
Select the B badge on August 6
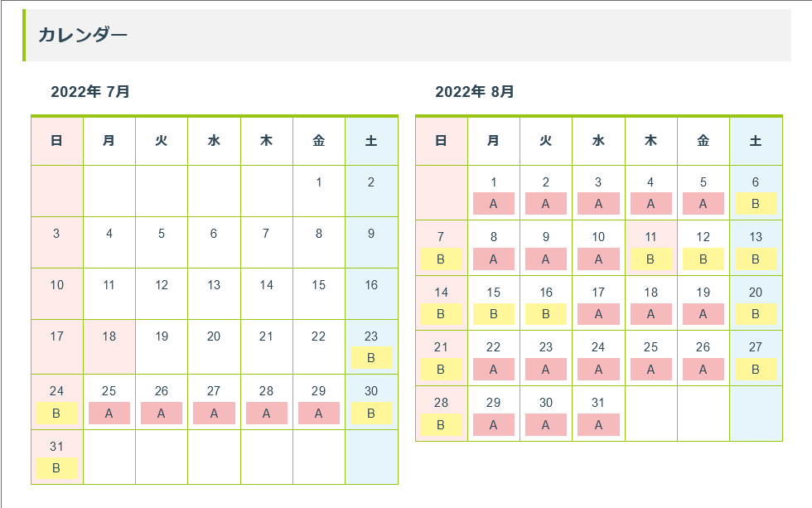(x=755, y=204)
